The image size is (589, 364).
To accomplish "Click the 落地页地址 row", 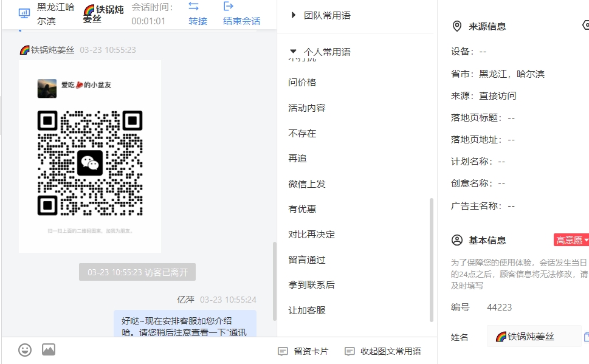I will [x=483, y=140].
